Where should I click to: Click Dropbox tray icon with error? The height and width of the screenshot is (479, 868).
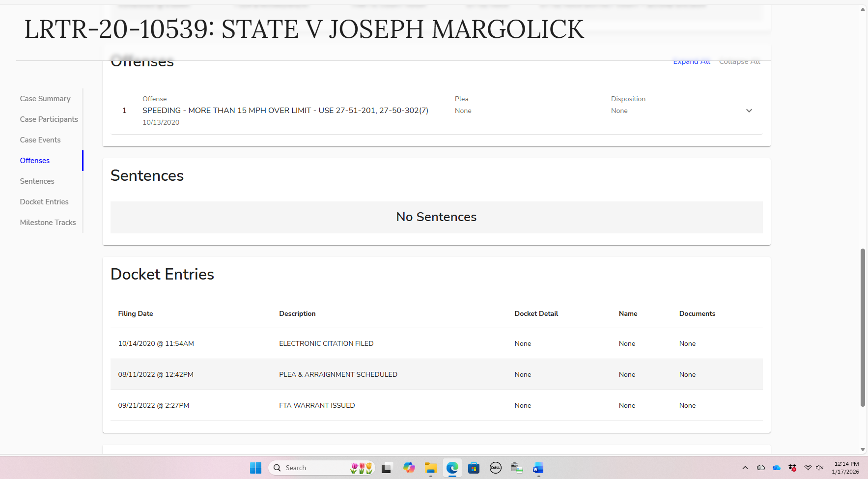792,468
